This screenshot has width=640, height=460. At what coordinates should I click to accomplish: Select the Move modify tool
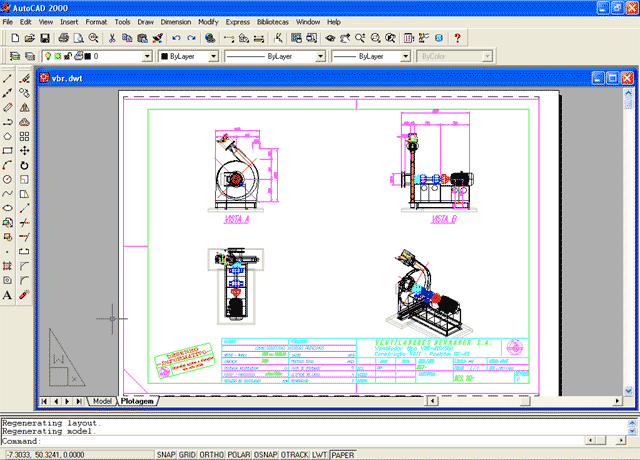(24, 150)
